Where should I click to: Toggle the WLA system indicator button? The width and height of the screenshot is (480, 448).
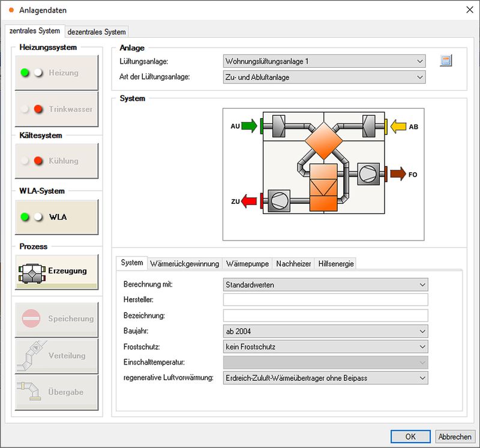[57, 217]
